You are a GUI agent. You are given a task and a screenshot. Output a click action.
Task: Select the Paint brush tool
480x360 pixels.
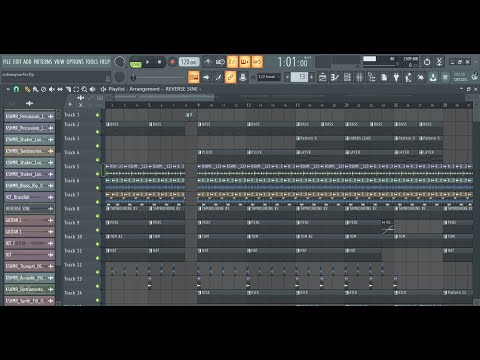pos(35,89)
